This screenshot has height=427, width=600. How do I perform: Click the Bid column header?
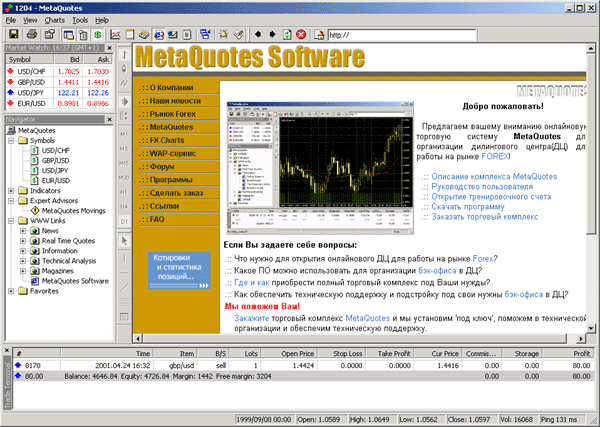pyautogui.click(x=68, y=59)
